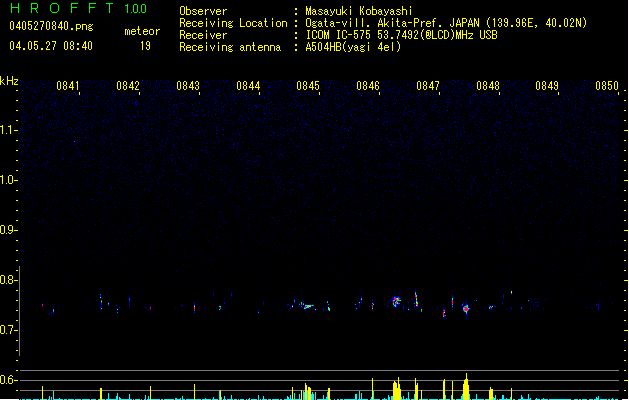
Task: Click the meteor label in the header
Action: coord(142,31)
